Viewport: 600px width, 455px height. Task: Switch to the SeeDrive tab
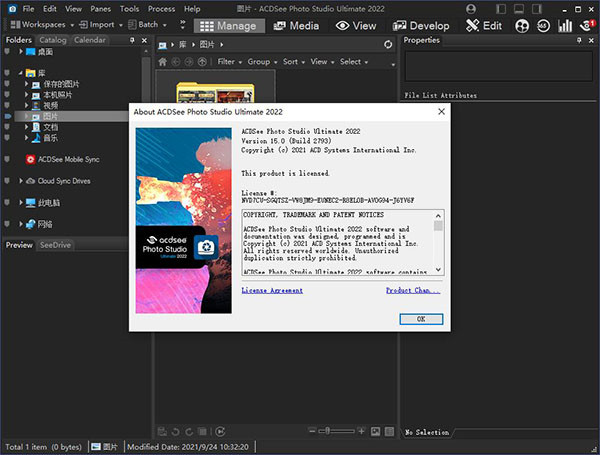[55, 245]
